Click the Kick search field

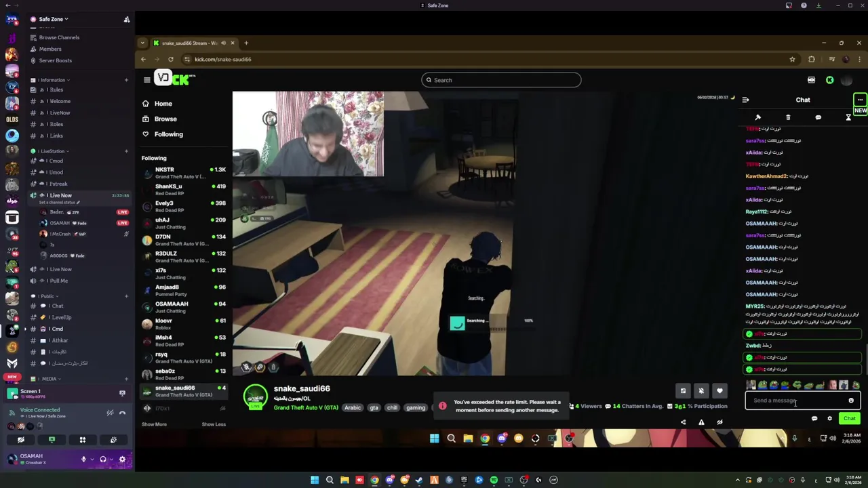click(x=501, y=80)
